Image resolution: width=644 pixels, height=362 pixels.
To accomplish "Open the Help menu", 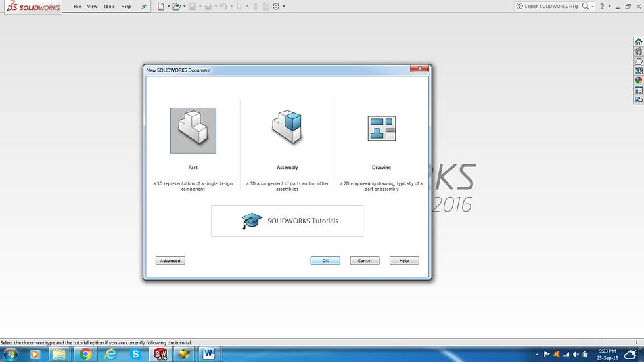I will coord(126,6).
